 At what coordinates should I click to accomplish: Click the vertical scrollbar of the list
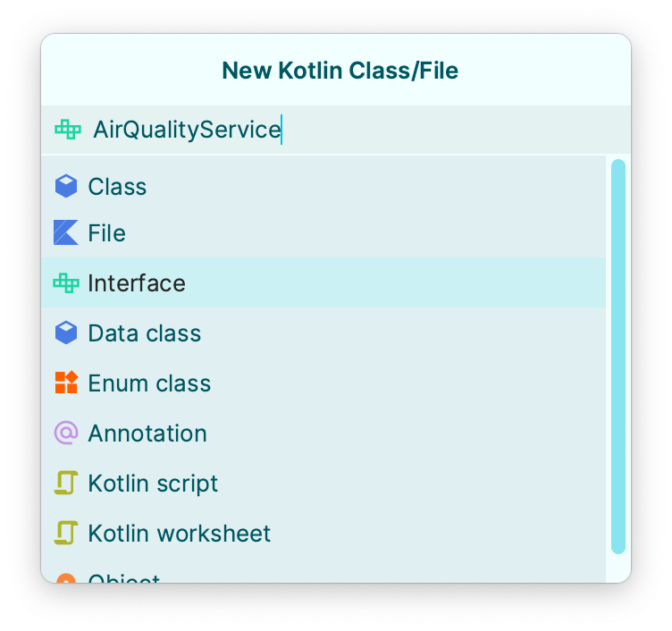coord(617,358)
